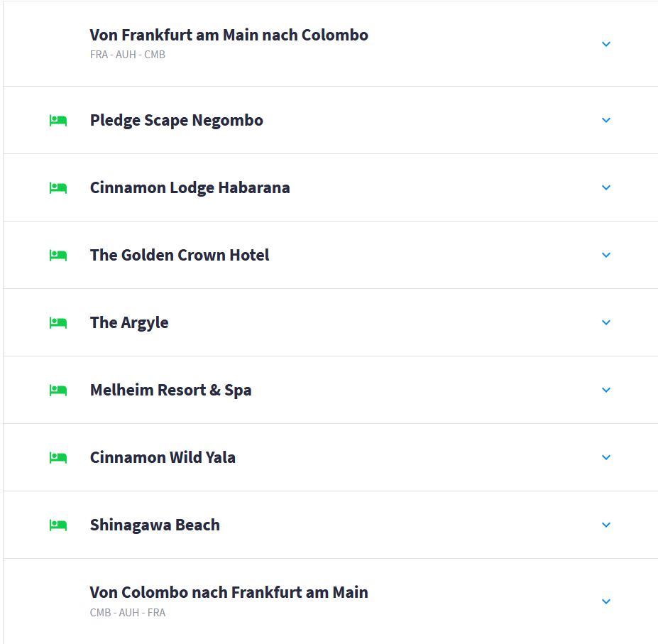Select the FRA - AUH - CMB route text

[x=128, y=55]
